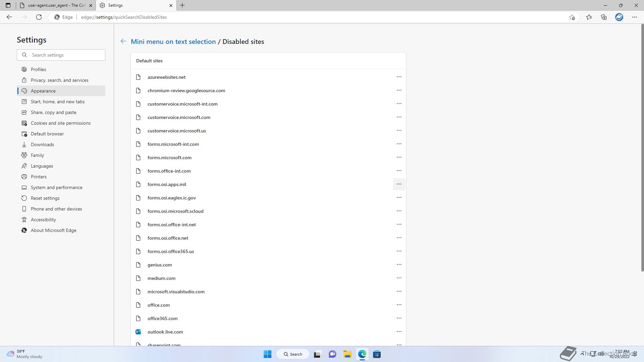The width and height of the screenshot is (644, 362).
Task: Open the Windows Start menu
Action: click(267, 354)
